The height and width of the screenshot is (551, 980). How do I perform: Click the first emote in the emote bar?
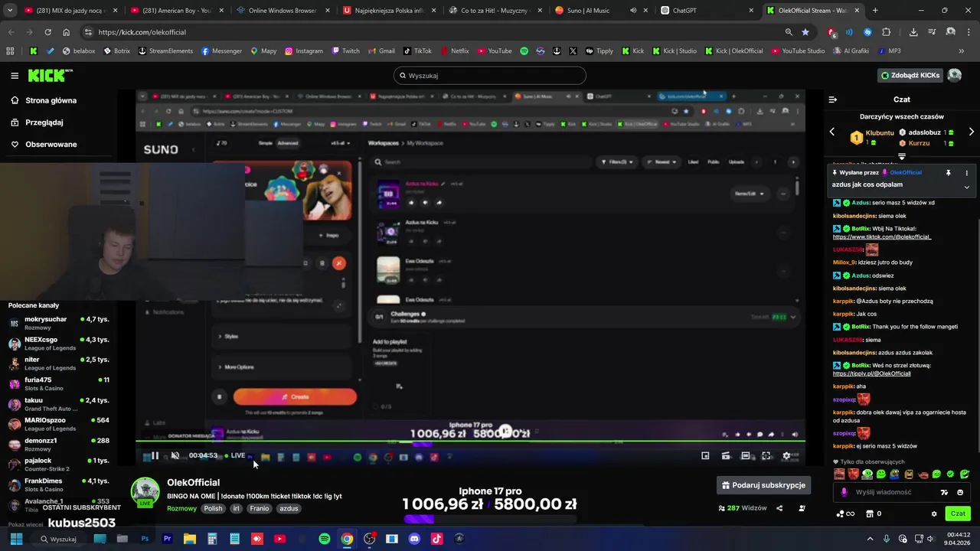(x=839, y=474)
